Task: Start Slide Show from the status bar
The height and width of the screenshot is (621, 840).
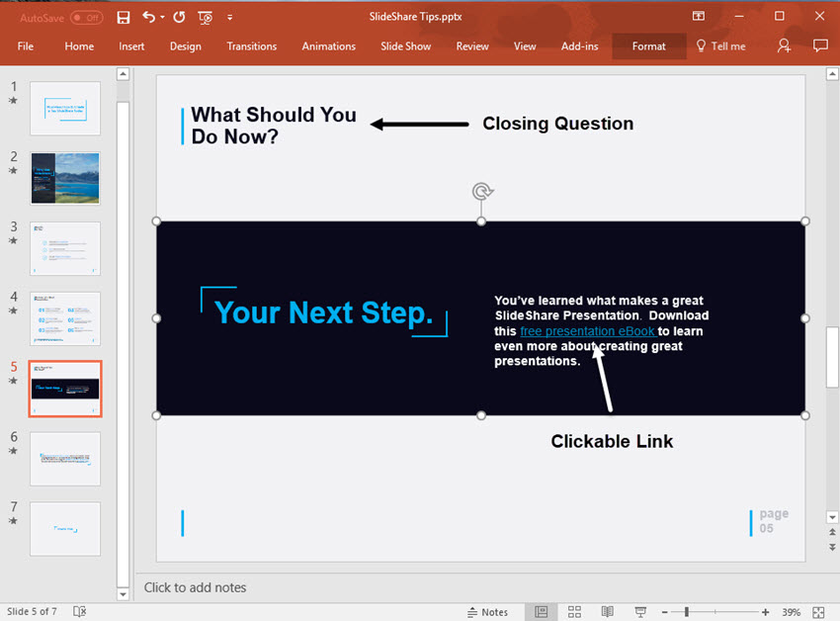Action: tap(639, 612)
